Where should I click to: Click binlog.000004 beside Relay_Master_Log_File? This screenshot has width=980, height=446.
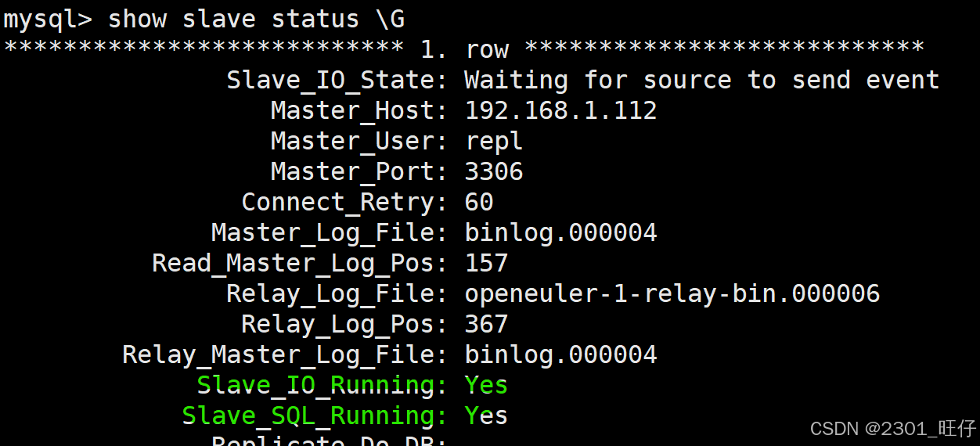pyautogui.click(x=560, y=354)
